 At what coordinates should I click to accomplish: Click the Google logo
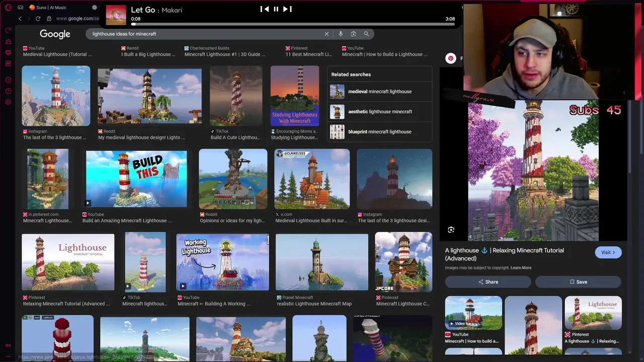[55, 34]
